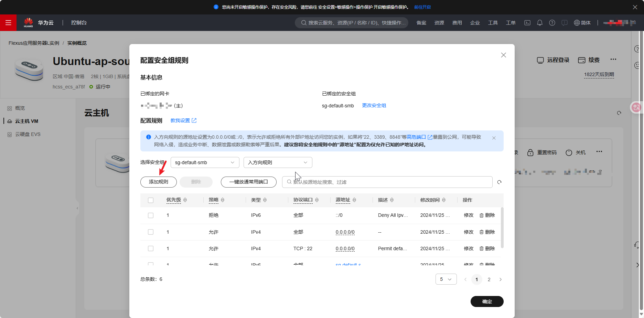Check the TCP : 22 rule row
The height and width of the screenshot is (318, 644).
tap(151, 248)
